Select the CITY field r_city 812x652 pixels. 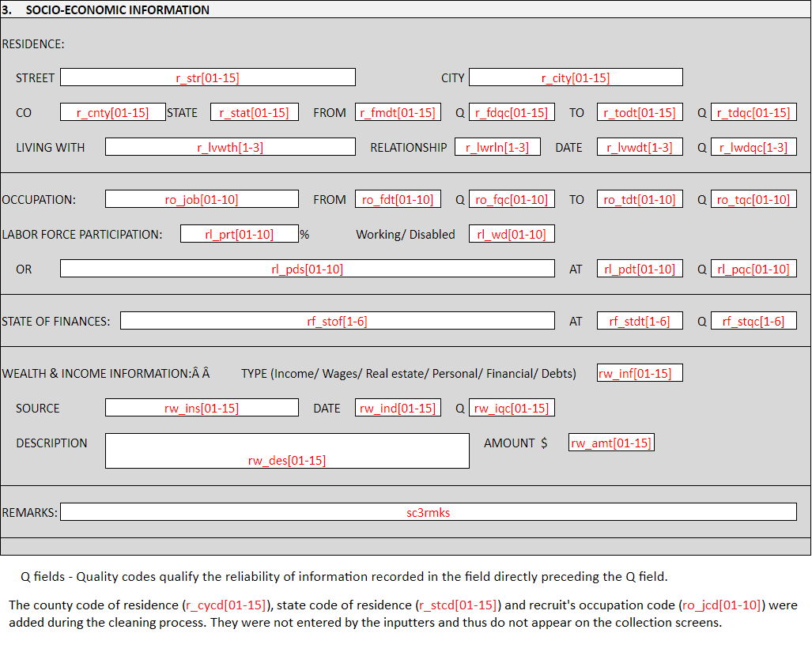576,77
